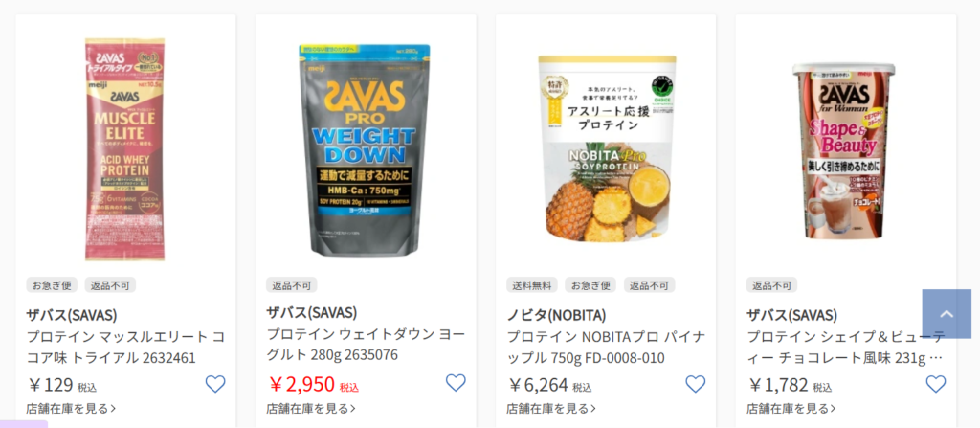Open SAVAS Pro Weight Down bag image
This screenshot has height=428, width=980.
365,150
